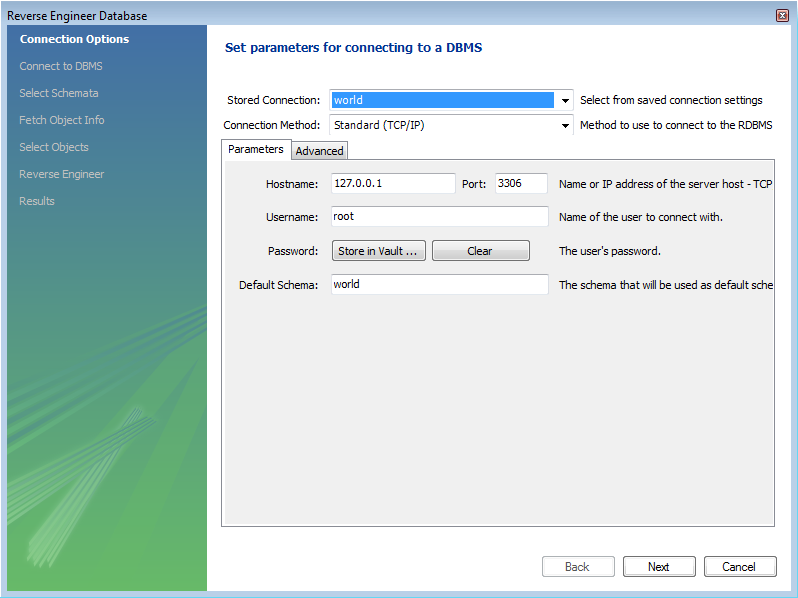798x598 pixels.
Task: Clear the stored password
Action: point(480,251)
